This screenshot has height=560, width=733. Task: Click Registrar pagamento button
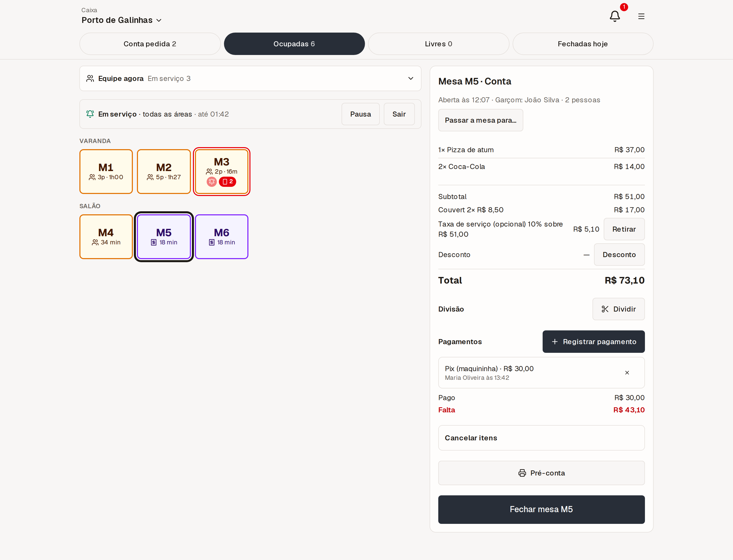pyautogui.click(x=593, y=342)
